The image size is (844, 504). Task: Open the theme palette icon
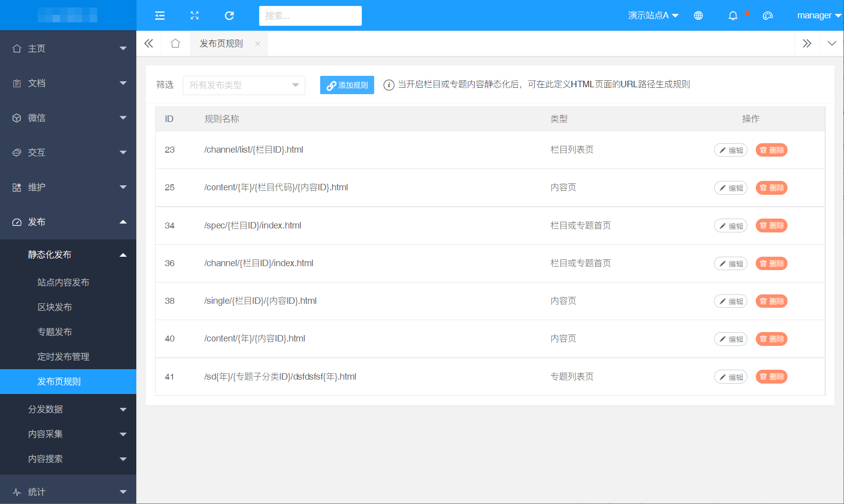768,16
